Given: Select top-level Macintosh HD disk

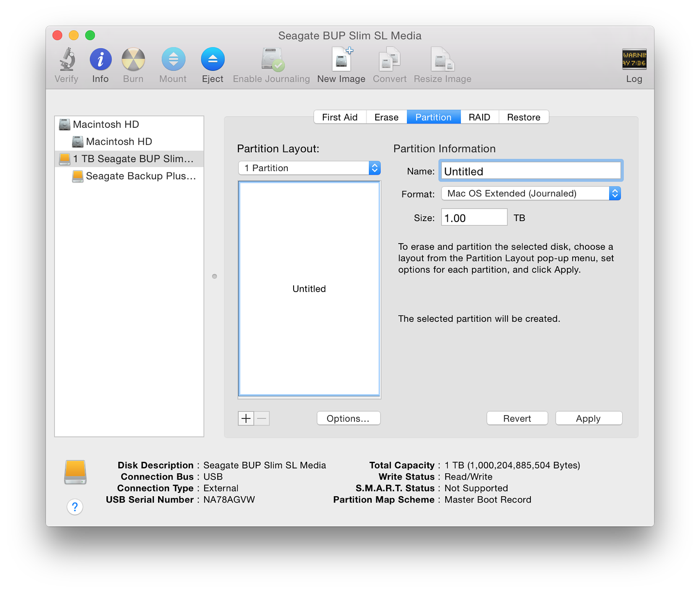Looking at the screenshot, I should point(129,124).
